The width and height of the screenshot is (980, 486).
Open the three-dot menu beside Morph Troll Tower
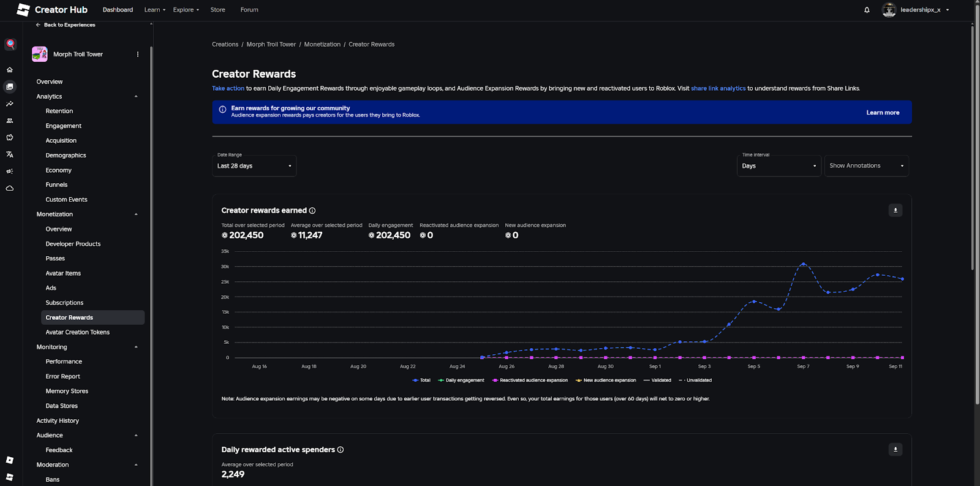(x=138, y=55)
